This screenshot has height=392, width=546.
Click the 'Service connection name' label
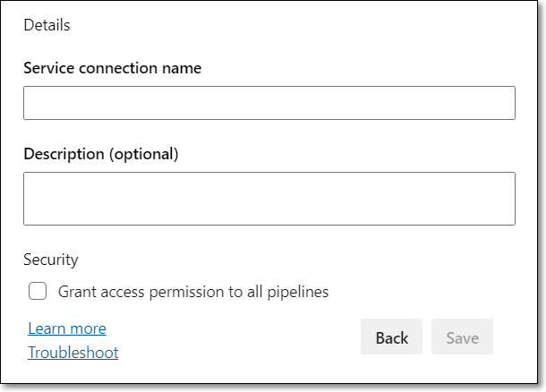[x=113, y=68]
